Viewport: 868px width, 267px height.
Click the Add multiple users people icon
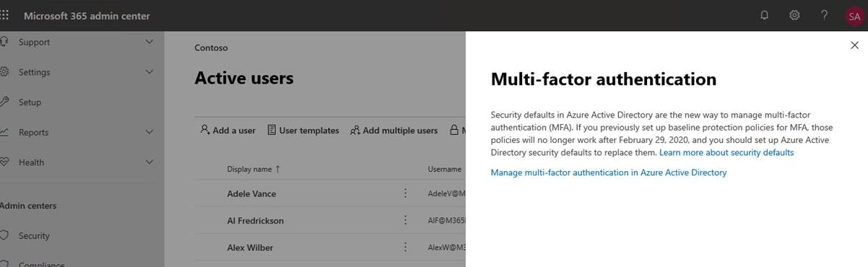click(x=355, y=131)
